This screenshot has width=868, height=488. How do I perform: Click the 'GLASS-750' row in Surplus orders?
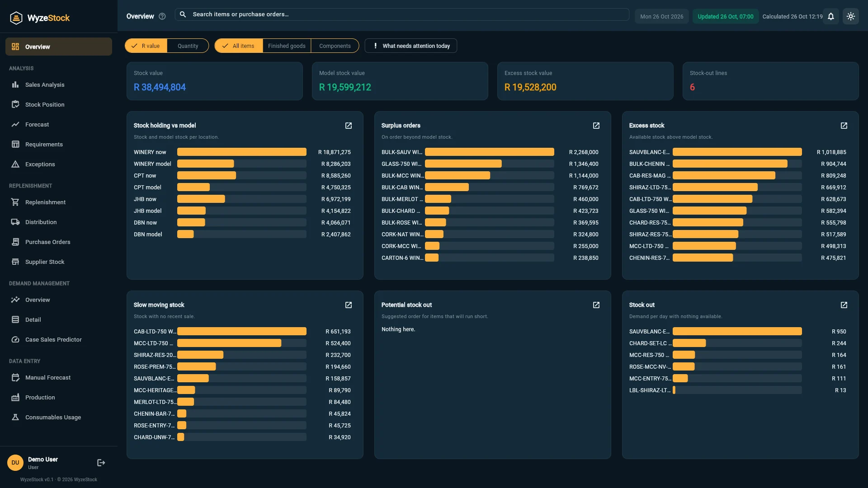(x=490, y=164)
